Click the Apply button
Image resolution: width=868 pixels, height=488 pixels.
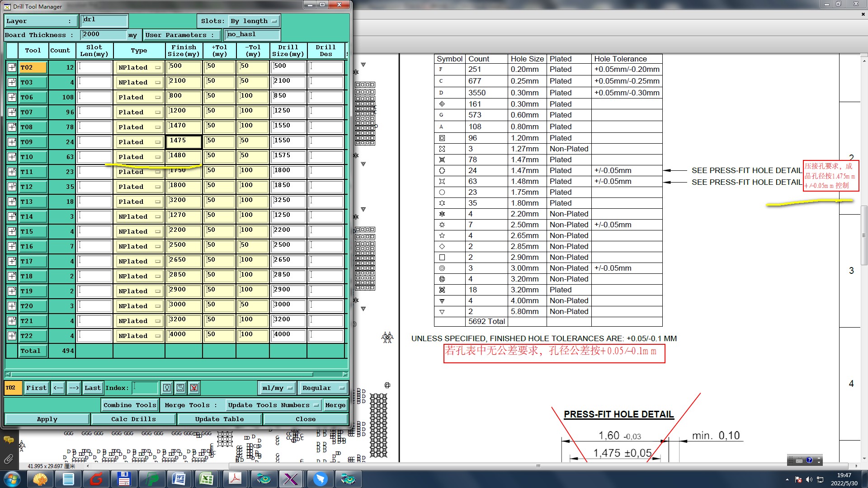47,419
